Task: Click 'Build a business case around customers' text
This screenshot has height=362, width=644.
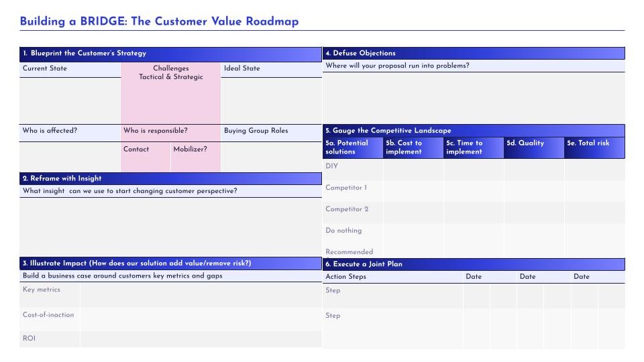Action: [122, 276]
